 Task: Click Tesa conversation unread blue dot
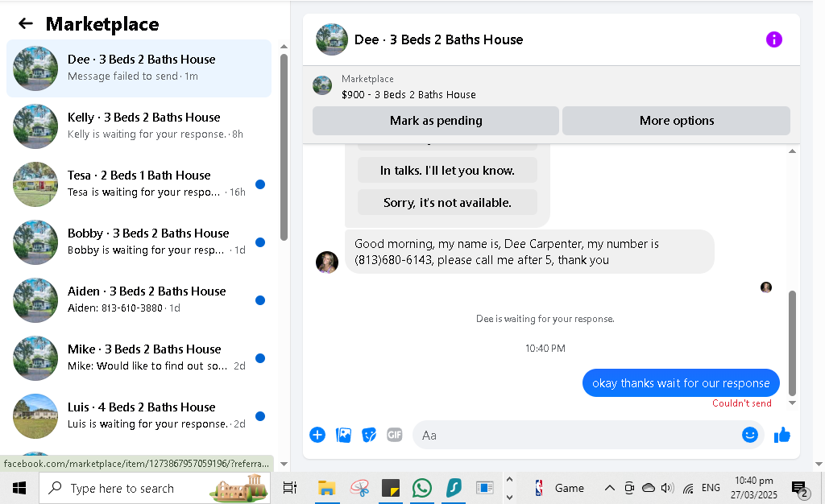[260, 184]
